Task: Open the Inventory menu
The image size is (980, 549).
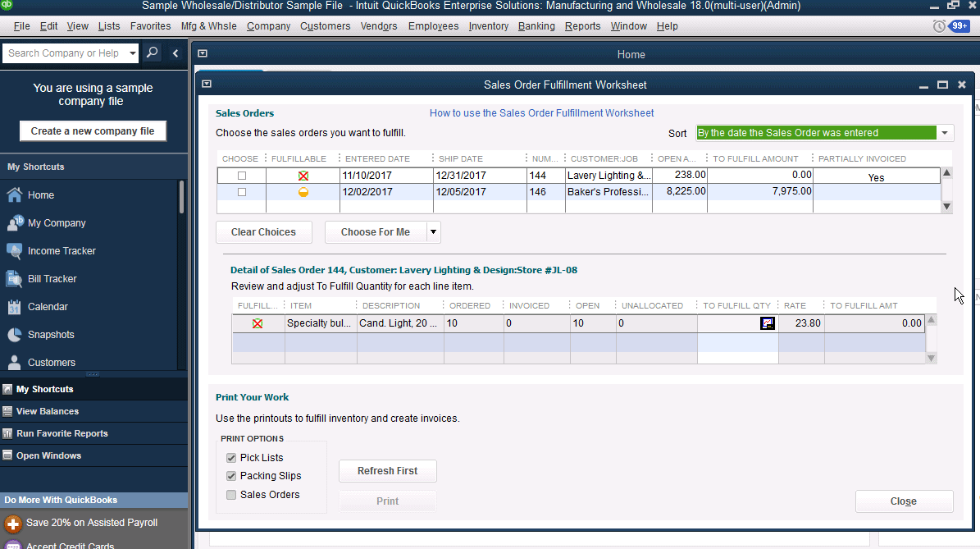Action: pyautogui.click(x=488, y=26)
